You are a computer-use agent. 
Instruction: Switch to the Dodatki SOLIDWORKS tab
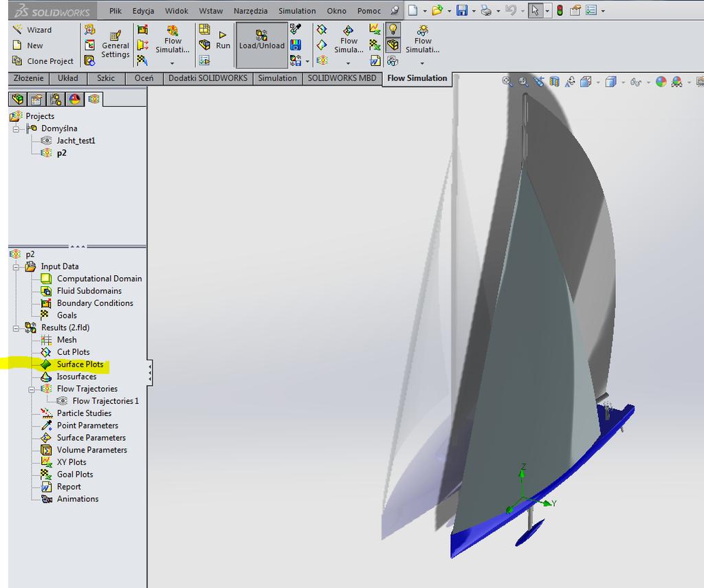pyautogui.click(x=208, y=78)
